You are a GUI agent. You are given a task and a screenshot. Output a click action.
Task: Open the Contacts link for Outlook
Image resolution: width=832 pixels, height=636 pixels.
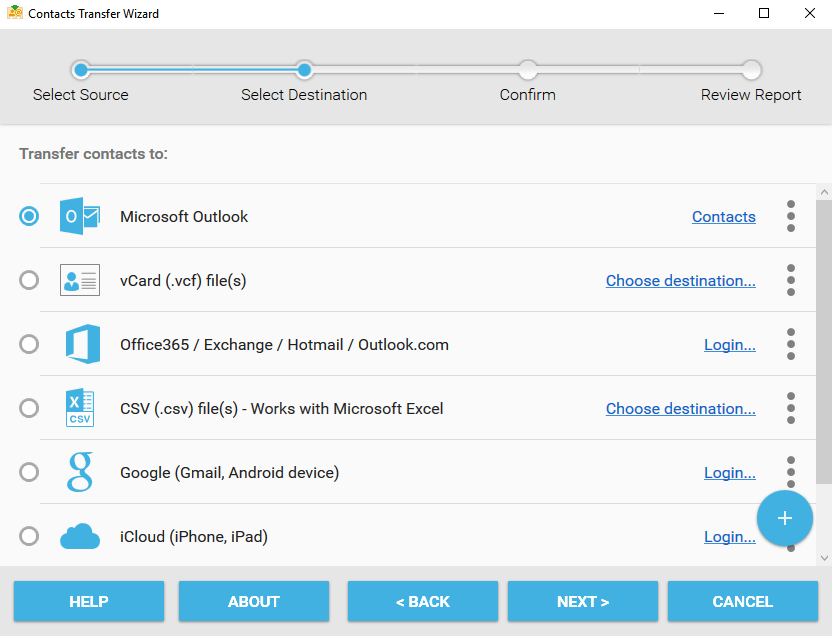[724, 216]
